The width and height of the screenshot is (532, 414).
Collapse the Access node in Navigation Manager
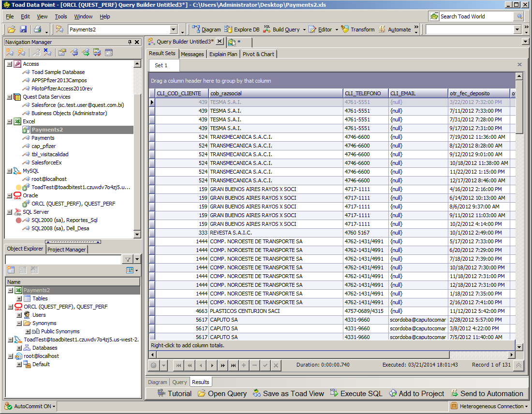[10, 64]
